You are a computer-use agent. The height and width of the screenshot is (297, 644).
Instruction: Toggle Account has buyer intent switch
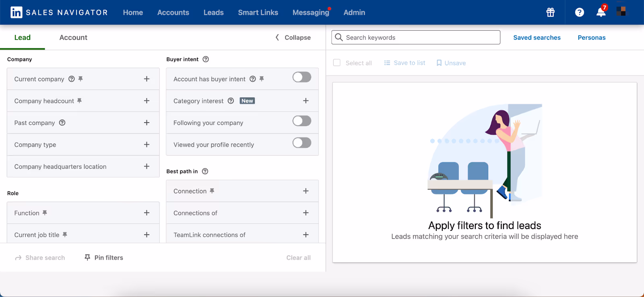pos(302,77)
